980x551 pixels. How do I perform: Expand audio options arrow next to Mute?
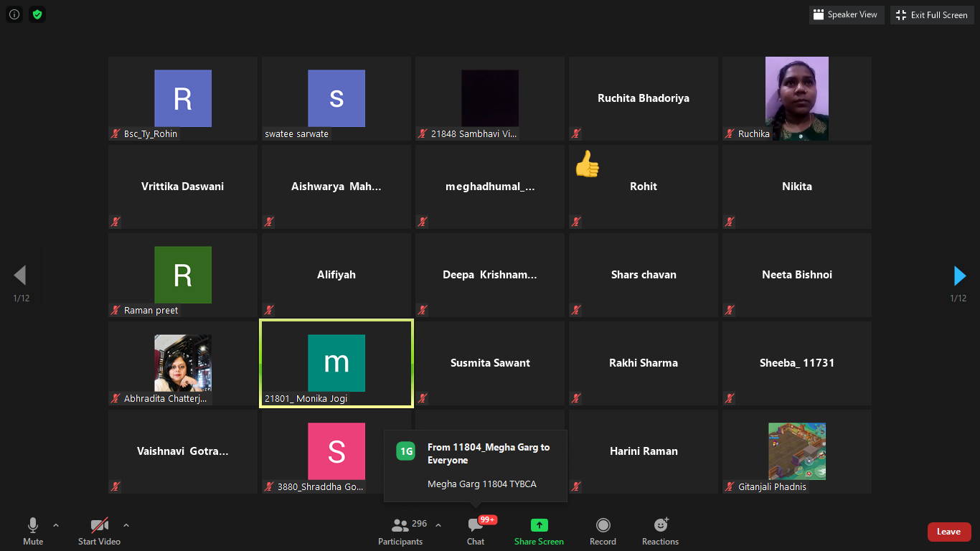pyautogui.click(x=56, y=525)
